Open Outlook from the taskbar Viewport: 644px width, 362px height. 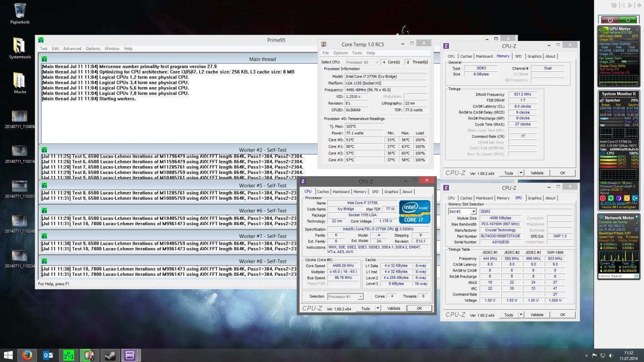click(48, 355)
